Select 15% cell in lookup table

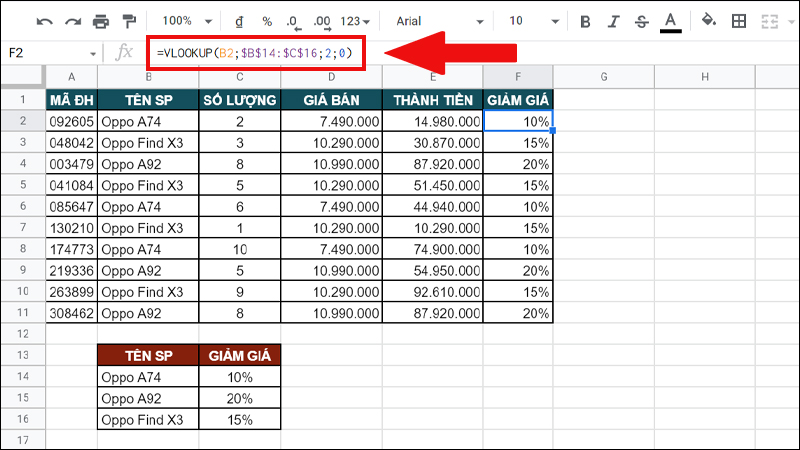(x=239, y=419)
